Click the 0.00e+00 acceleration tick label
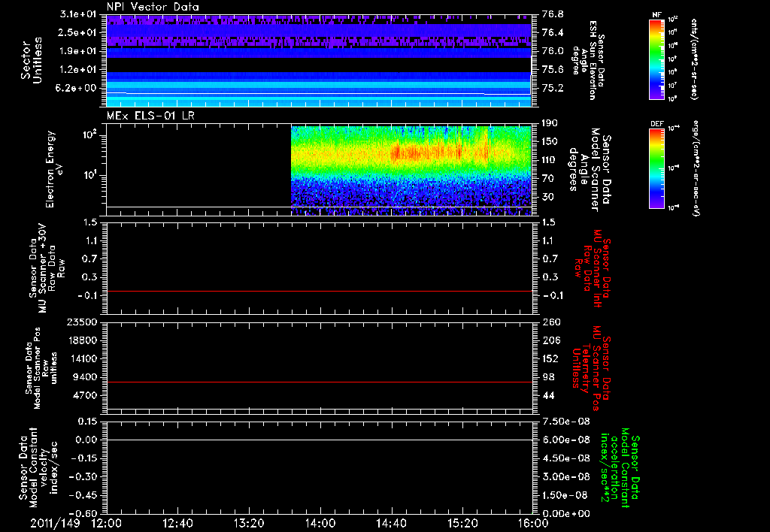This screenshot has height=532, width=770. click(565, 514)
